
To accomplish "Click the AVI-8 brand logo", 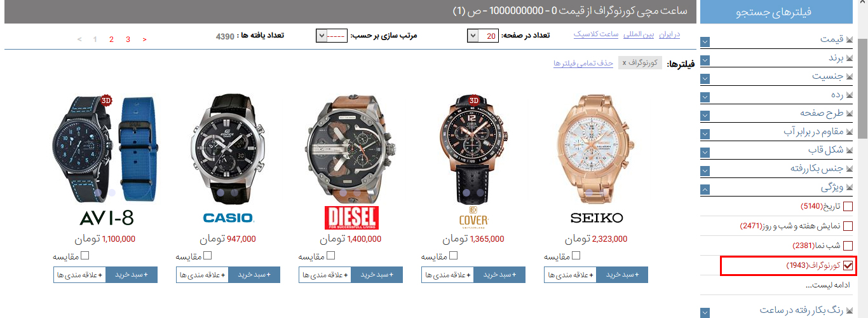I will pos(107,218).
